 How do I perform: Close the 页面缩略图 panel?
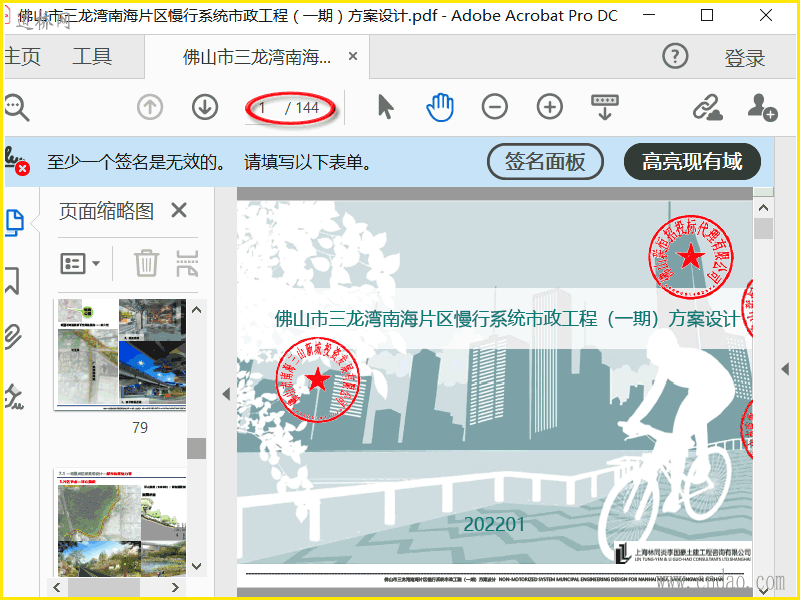click(x=179, y=210)
